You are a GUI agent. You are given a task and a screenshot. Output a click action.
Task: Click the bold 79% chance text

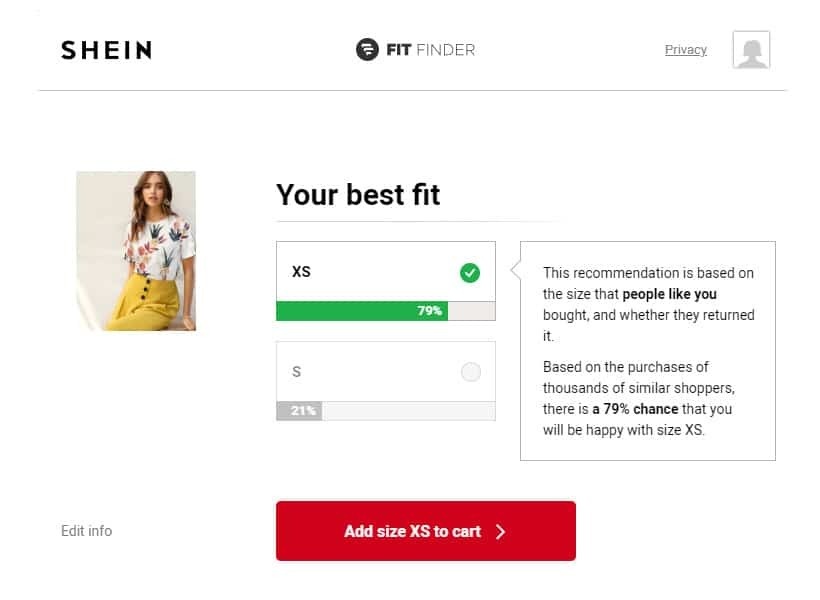pyautogui.click(x=634, y=409)
